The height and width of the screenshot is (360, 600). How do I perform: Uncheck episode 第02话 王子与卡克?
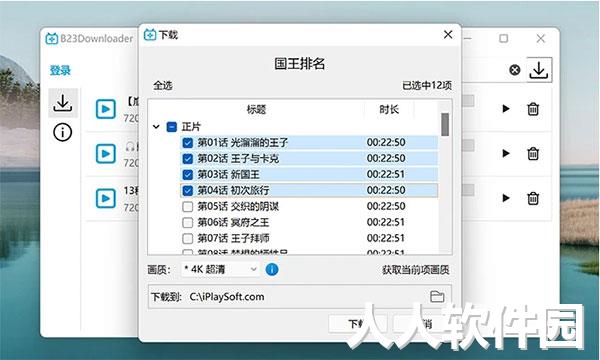coord(188,158)
